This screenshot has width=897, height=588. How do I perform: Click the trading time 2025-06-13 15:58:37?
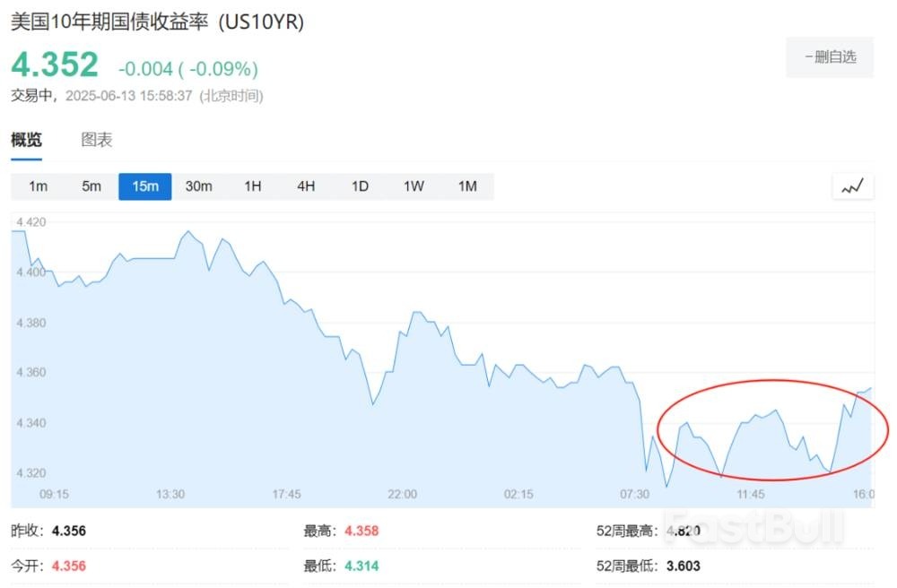[131, 95]
